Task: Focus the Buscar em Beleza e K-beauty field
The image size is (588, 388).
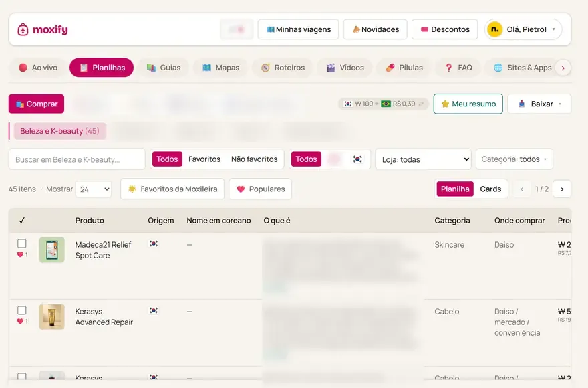Action: tap(77, 159)
